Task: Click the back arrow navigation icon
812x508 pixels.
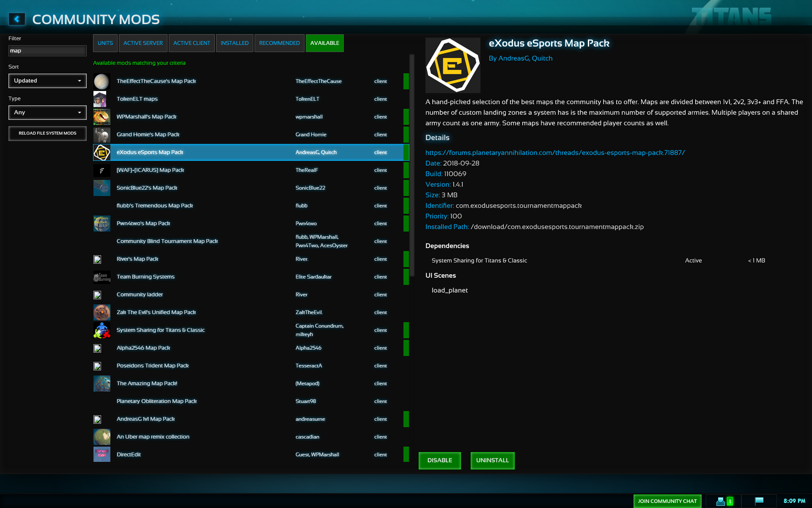Action: [16, 19]
